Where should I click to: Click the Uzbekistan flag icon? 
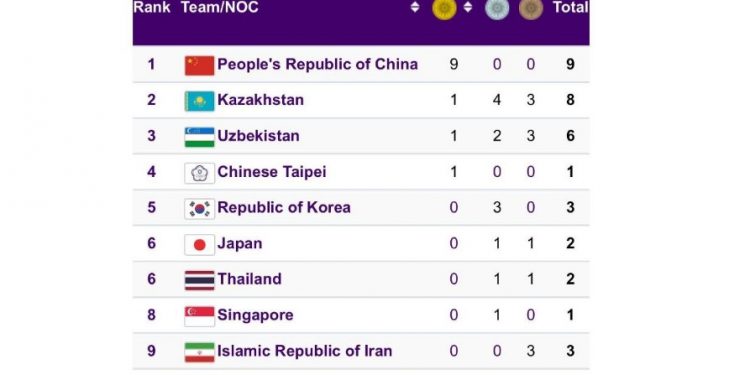(199, 137)
